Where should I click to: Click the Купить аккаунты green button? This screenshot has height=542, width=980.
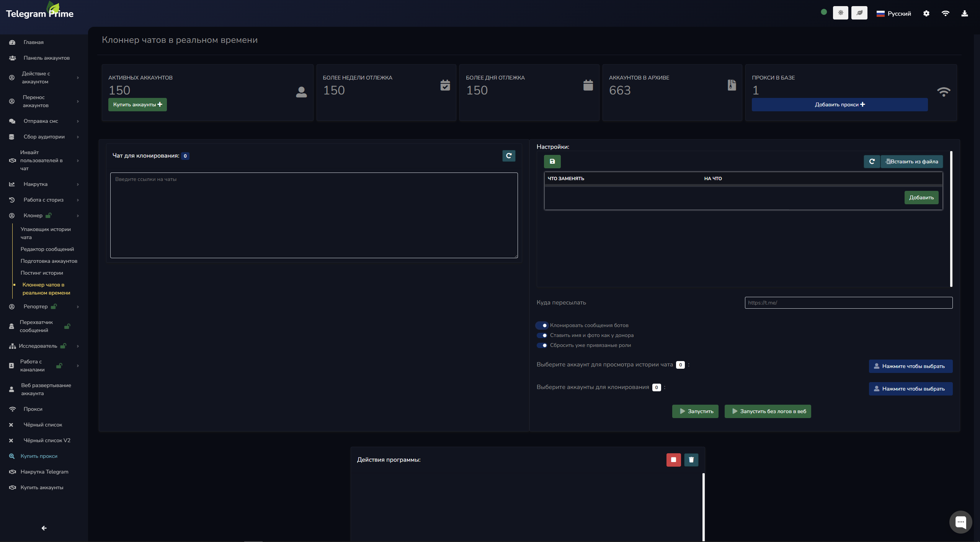click(137, 105)
